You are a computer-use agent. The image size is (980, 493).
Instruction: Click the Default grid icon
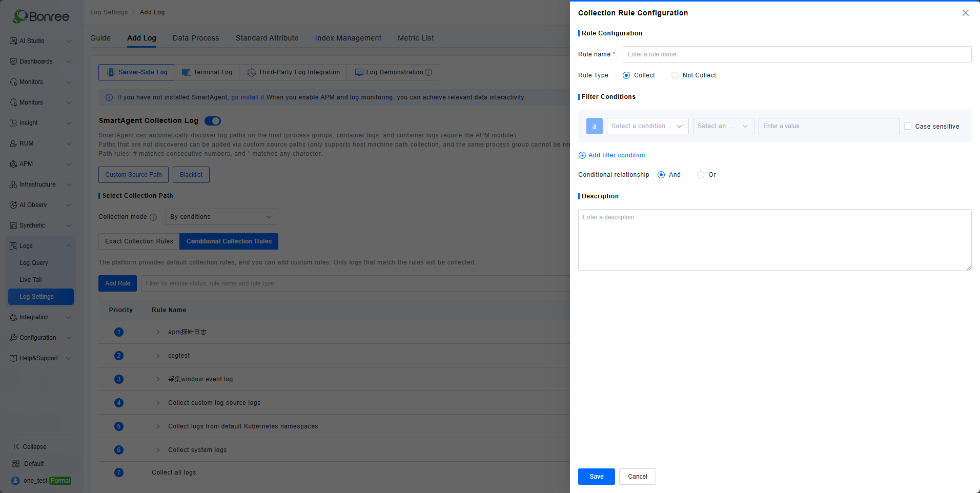[16, 464]
